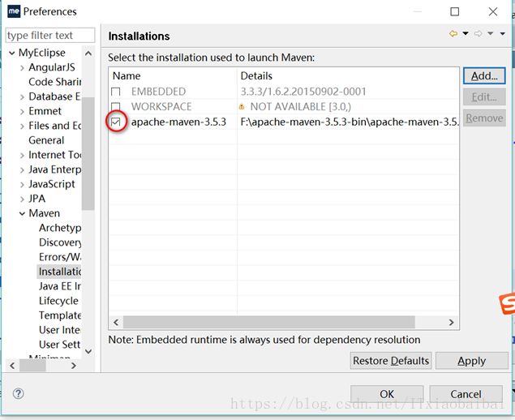Screen dimensions: 515x420
Task: Click the Add... button
Action: click(484, 76)
